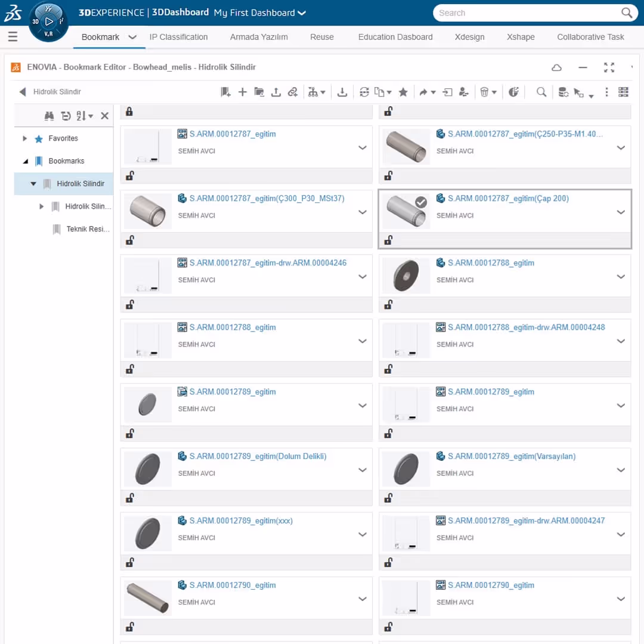
Task: Close the tree panel with X icon
Action: (x=105, y=116)
